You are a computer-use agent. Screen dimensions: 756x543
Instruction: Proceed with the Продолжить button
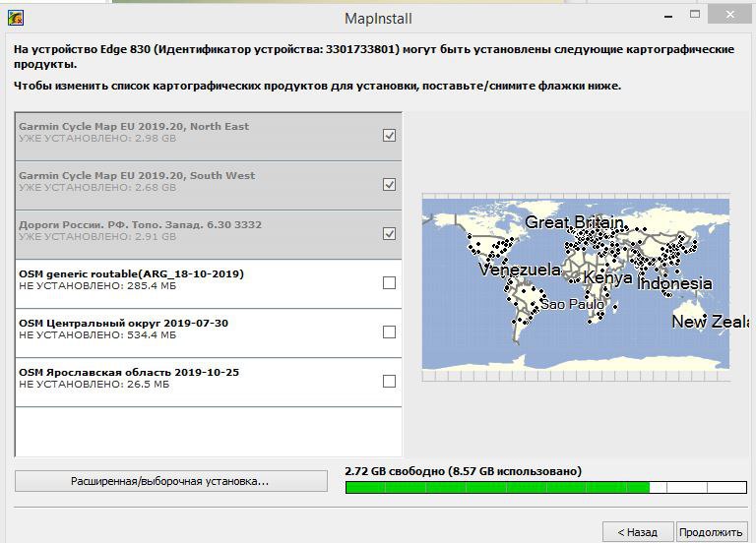pos(711,532)
